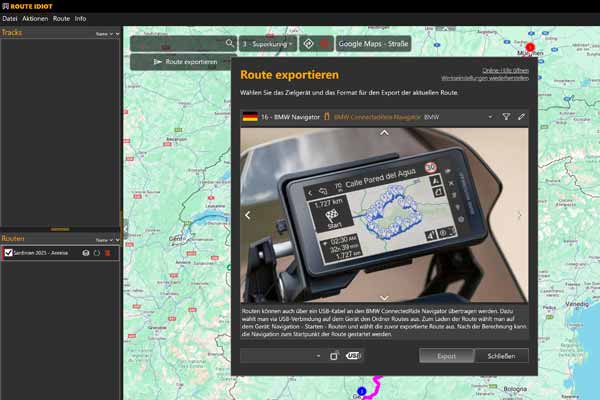Open the 3 - Superkurvig routing profile dropdown

point(268,44)
